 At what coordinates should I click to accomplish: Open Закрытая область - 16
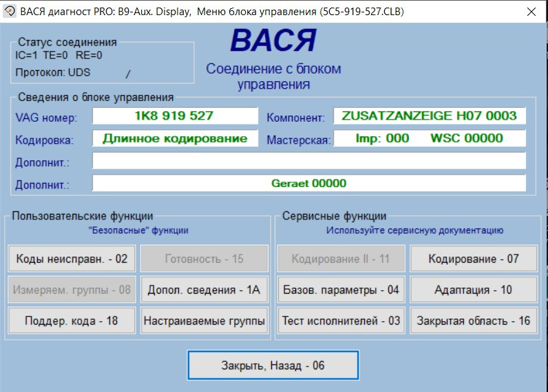click(474, 320)
